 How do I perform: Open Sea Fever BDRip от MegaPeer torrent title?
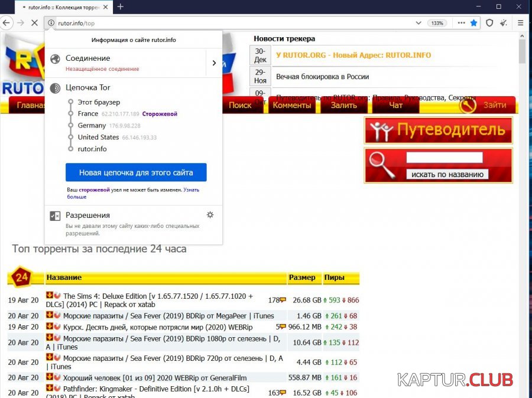168,315
